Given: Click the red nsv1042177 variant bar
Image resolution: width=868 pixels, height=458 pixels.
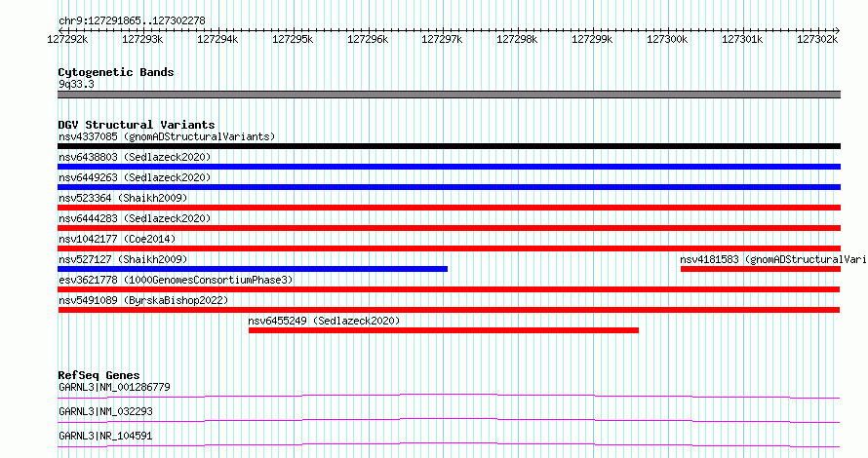Looking at the screenshot, I should click(x=449, y=248).
